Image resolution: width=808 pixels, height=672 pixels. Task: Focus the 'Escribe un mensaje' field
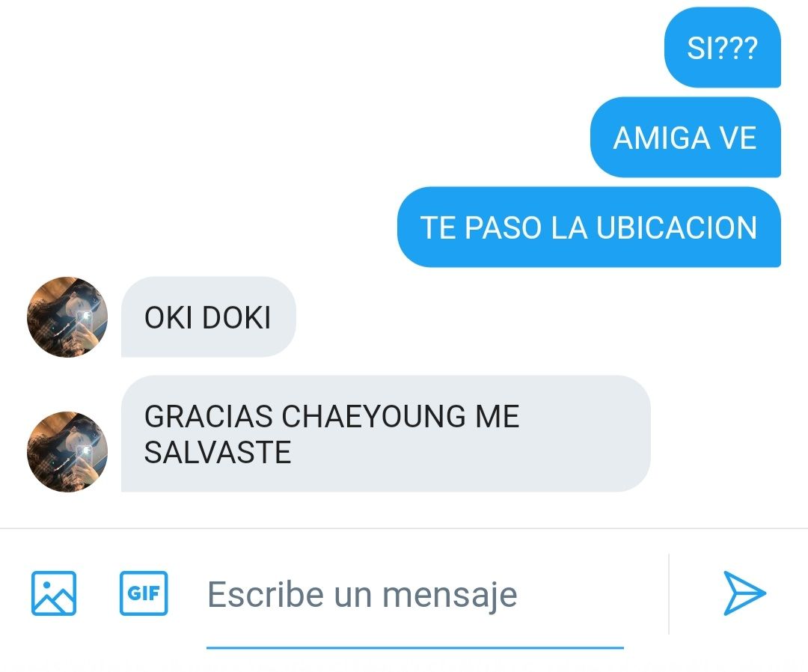tap(414, 595)
